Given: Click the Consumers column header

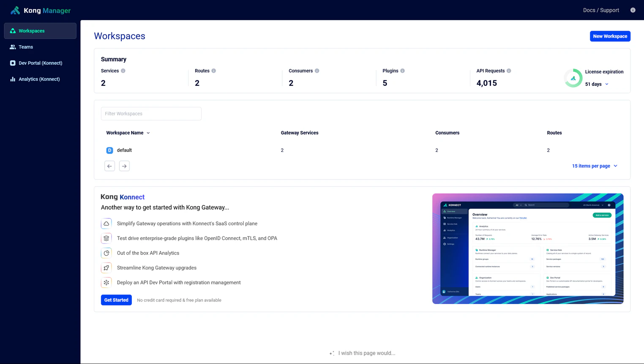Looking at the screenshot, I should [447, 133].
